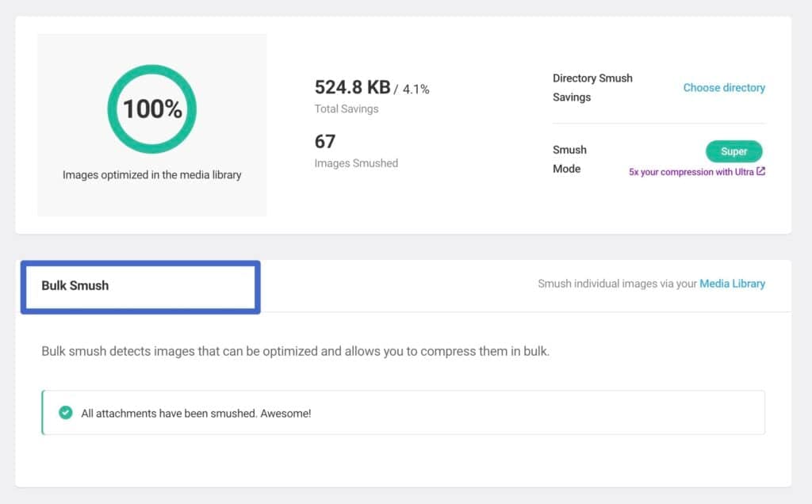Click 'Smush individual images via your' text
The image size is (812, 504).
tap(617, 284)
